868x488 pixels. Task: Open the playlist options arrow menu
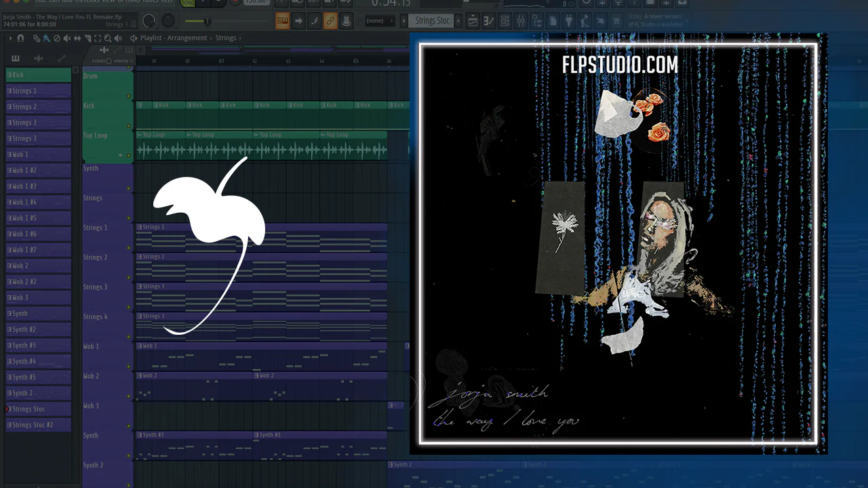[10, 38]
